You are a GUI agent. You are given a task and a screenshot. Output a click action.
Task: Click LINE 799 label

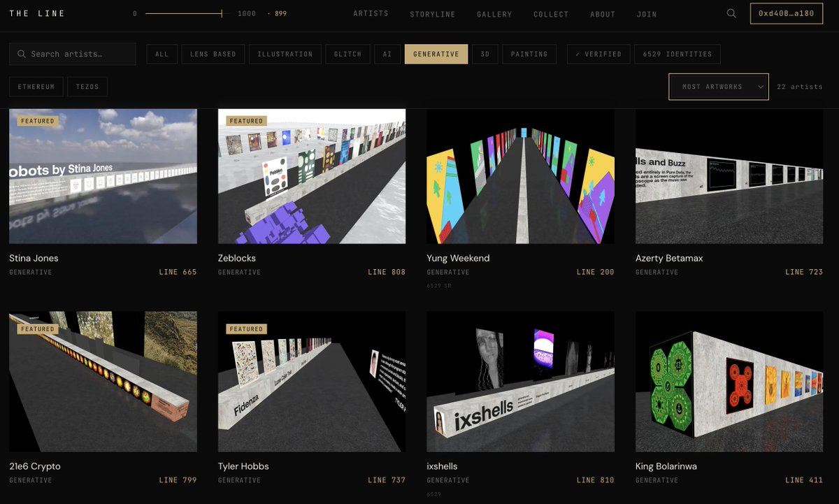(178, 480)
